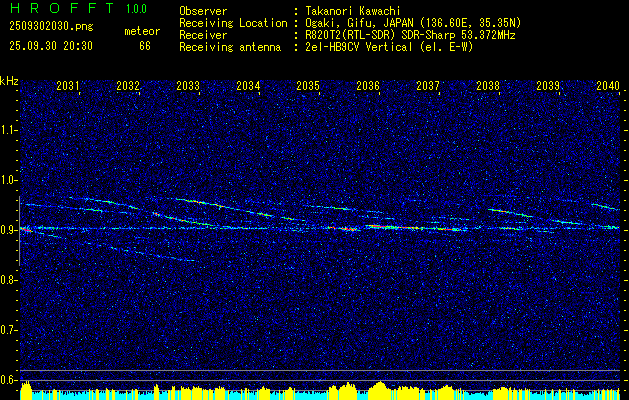The image size is (629, 400).
Task: Click the grey vertical range bar at left edge
Action: [x=19, y=231]
